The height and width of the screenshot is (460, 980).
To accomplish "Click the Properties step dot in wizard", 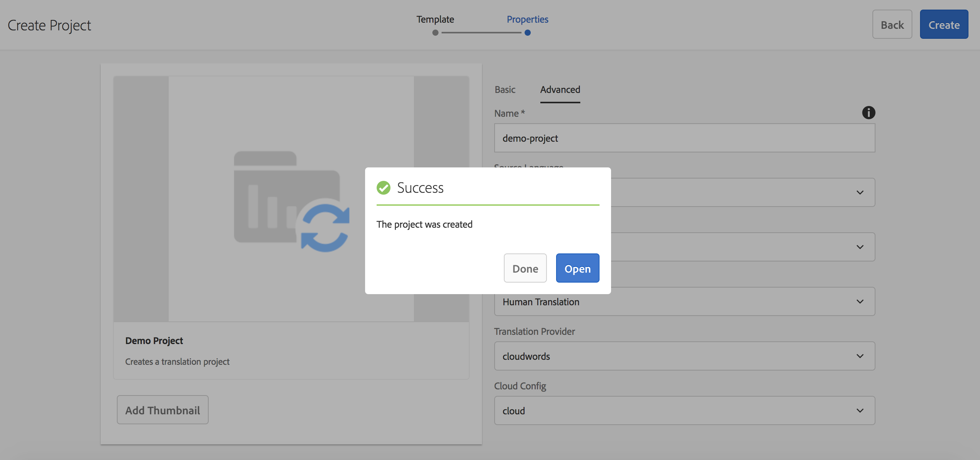I will click(527, 33).
